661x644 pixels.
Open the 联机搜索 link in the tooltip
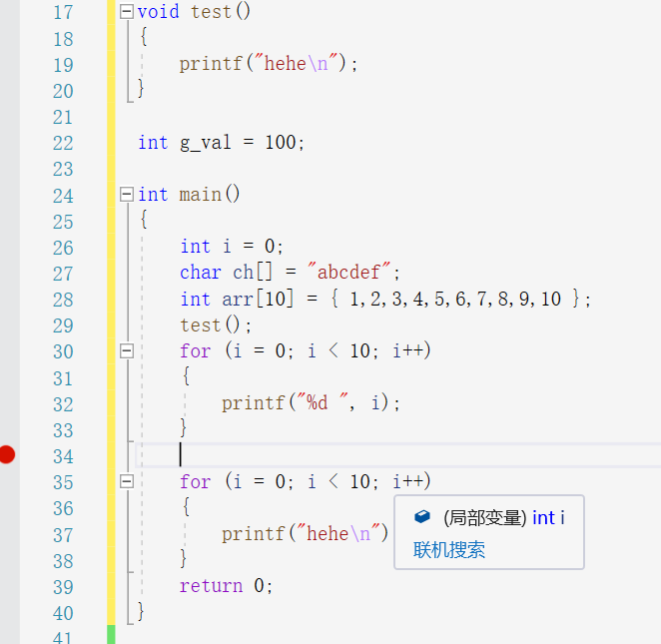point(449,549)
